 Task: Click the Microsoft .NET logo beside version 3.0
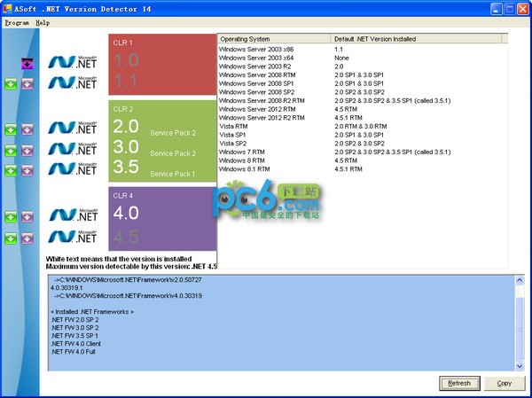pyautogui.click(x=73, y=149)
